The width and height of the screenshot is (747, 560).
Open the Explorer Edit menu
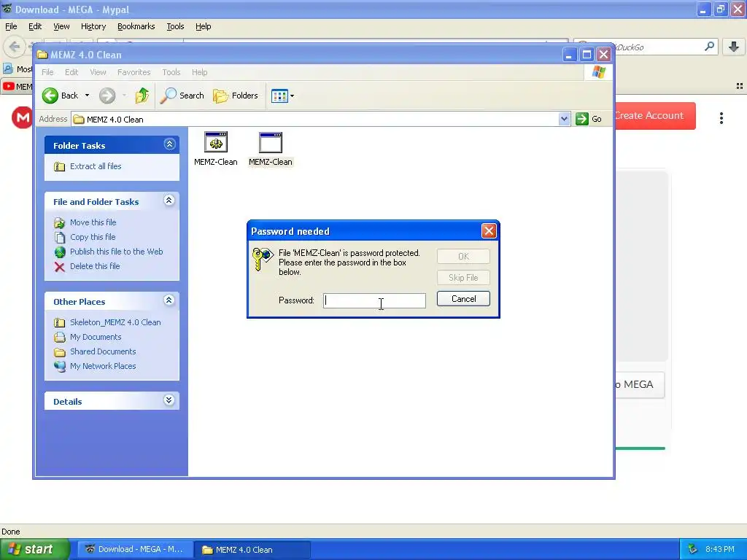(x=71, y=72)
